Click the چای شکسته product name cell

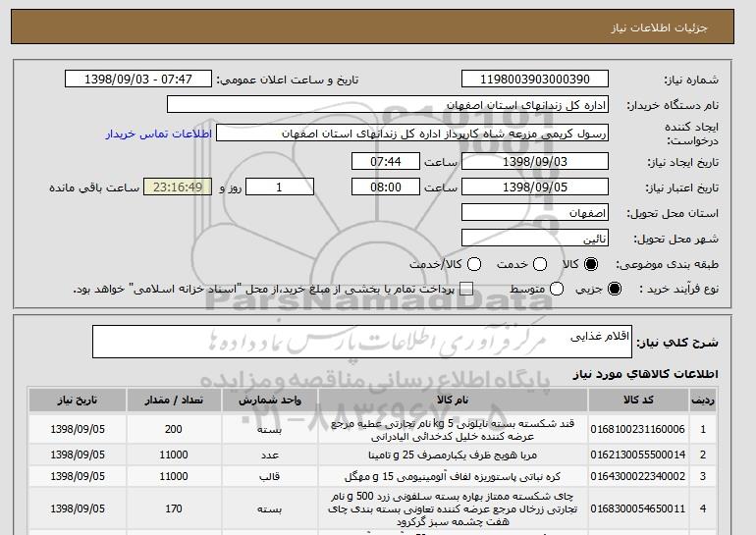(453, 508)
